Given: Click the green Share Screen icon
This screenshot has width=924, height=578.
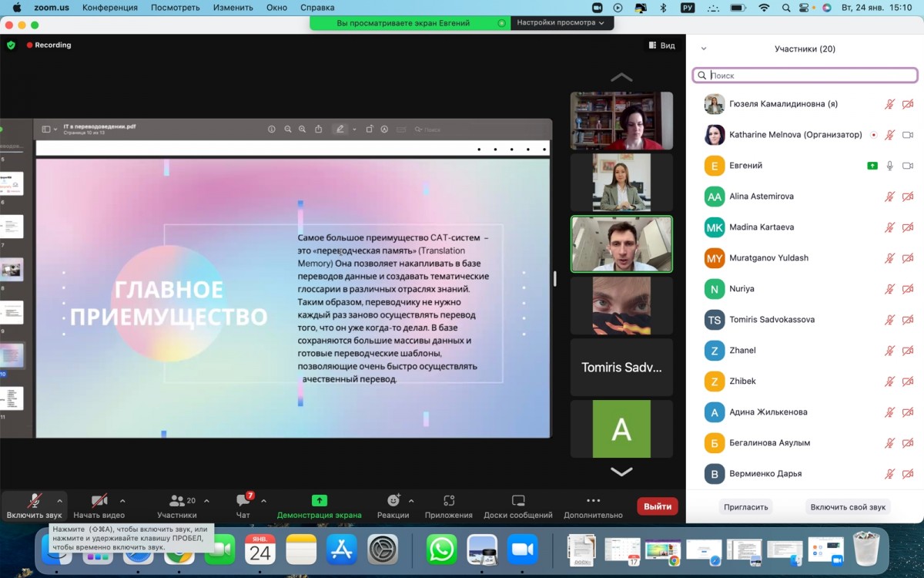Looking at the screenshot, I should (x=320, y=501).
